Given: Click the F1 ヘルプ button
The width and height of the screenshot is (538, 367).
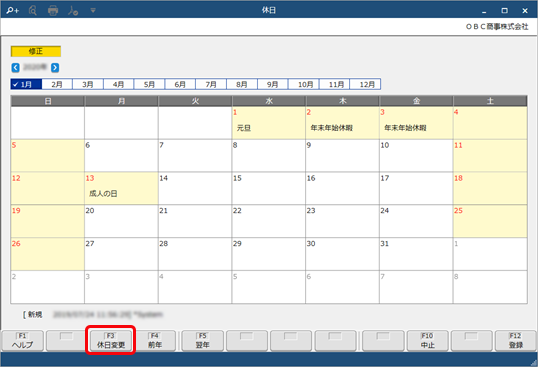Looking at the screenshot, I should [x=23, y=341].
